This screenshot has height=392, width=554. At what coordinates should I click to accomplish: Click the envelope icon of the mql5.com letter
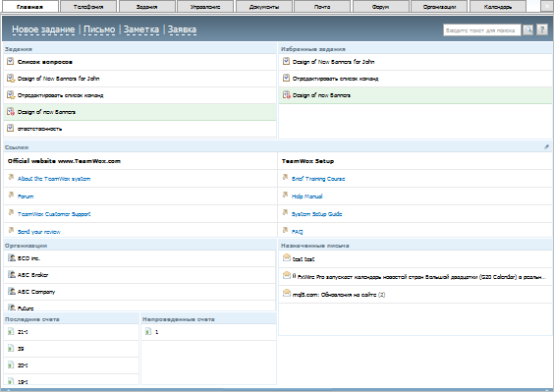point(287,293)
